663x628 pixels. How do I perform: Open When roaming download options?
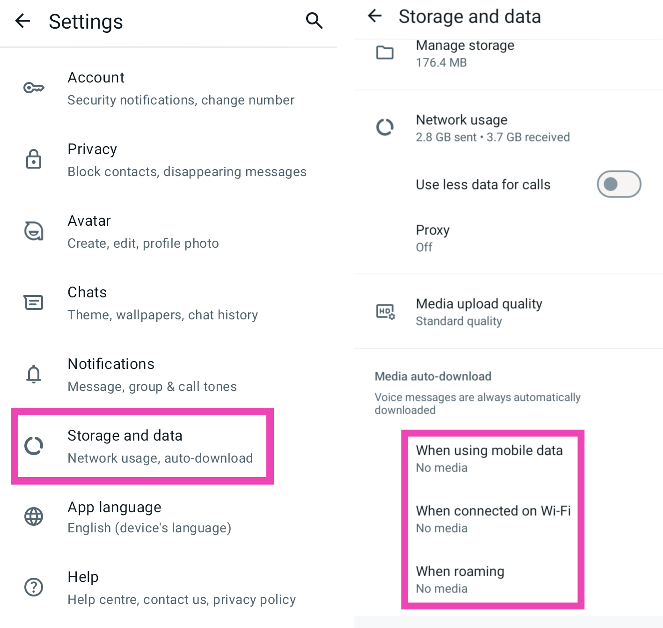click(460, 579)
